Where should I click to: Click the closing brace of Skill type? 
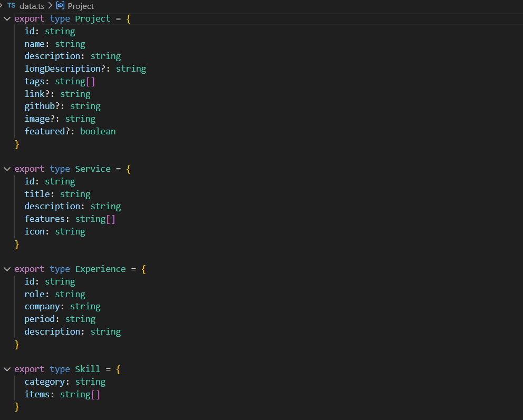tap(17, 407)
